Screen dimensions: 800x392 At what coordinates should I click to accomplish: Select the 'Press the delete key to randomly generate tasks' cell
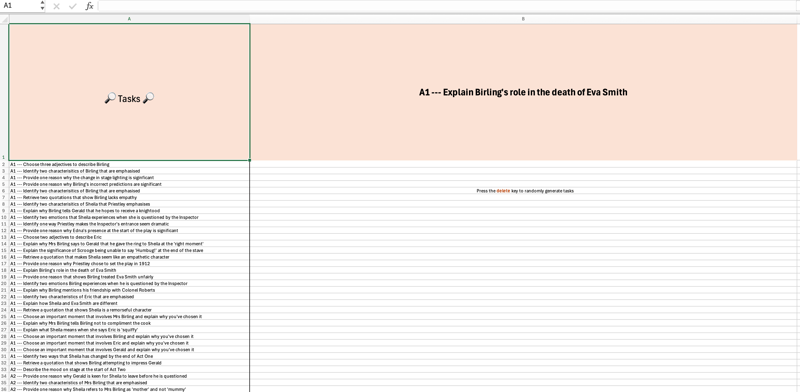[x=523, y=191]
